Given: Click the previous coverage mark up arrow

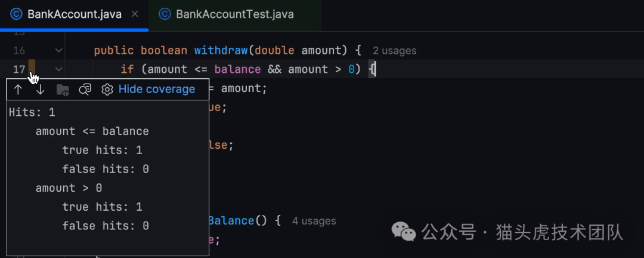Looking at the screenshot, I should (x=18, y=90).
